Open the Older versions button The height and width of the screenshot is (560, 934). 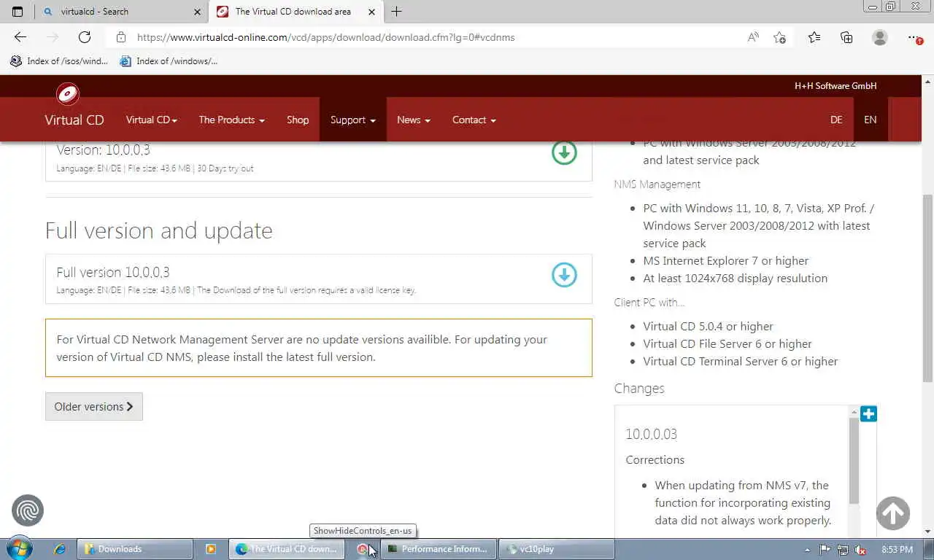94,407
